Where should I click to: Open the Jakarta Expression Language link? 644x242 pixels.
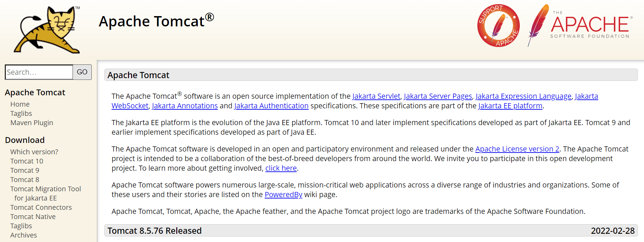coord(523,96)
